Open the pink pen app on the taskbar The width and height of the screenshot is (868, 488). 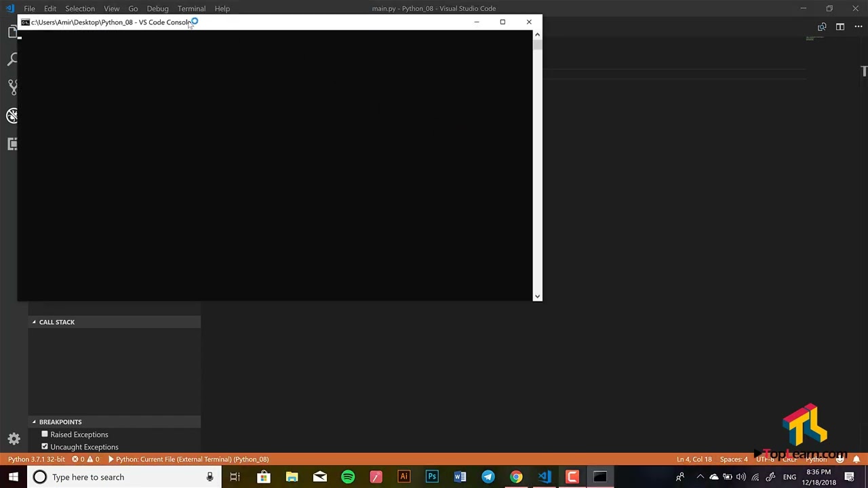376,477
